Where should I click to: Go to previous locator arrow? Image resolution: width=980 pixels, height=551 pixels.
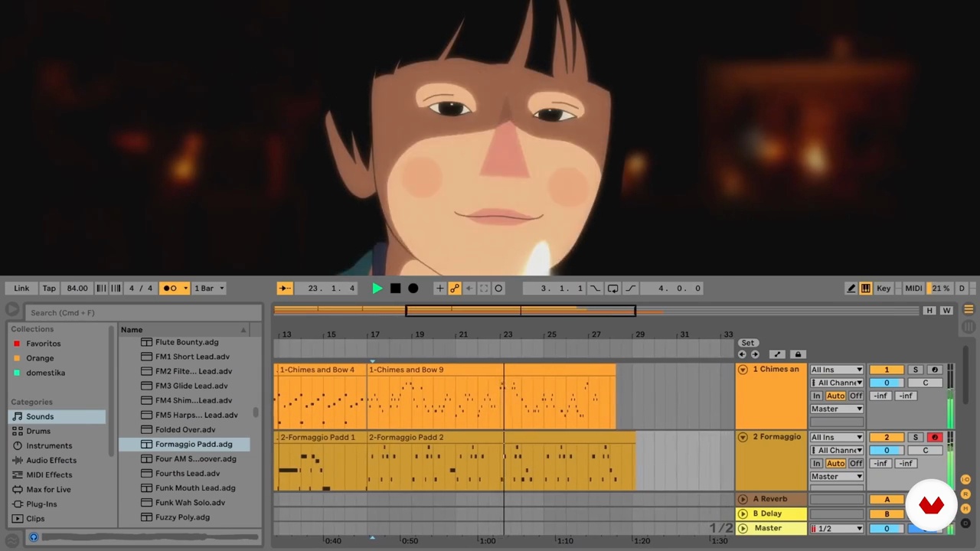(742, 354)
